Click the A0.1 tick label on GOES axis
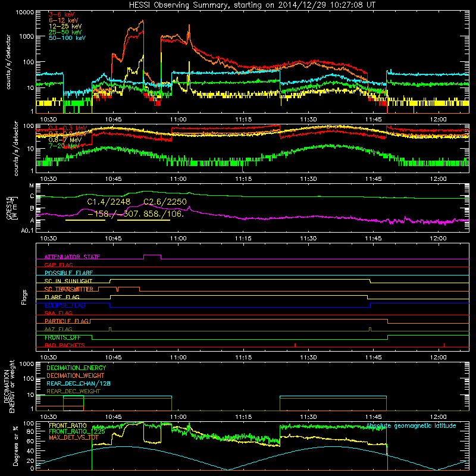 pyautogui.click(x=27, y=231)
